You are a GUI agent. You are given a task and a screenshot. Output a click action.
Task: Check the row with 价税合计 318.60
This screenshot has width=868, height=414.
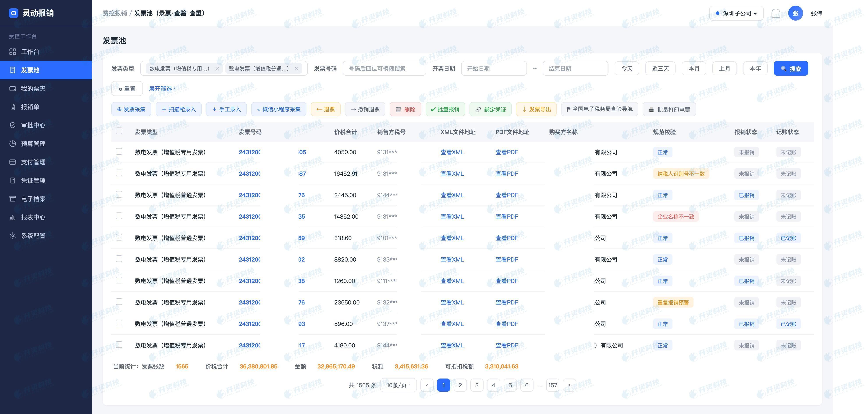click(x=119, y=237)
